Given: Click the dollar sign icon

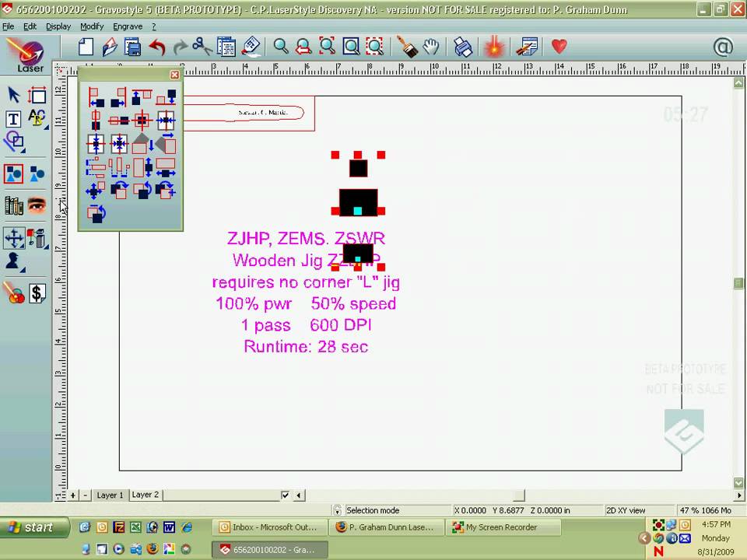Looking at the screenshot, I should pyautogui.click(x=37, y=293).
